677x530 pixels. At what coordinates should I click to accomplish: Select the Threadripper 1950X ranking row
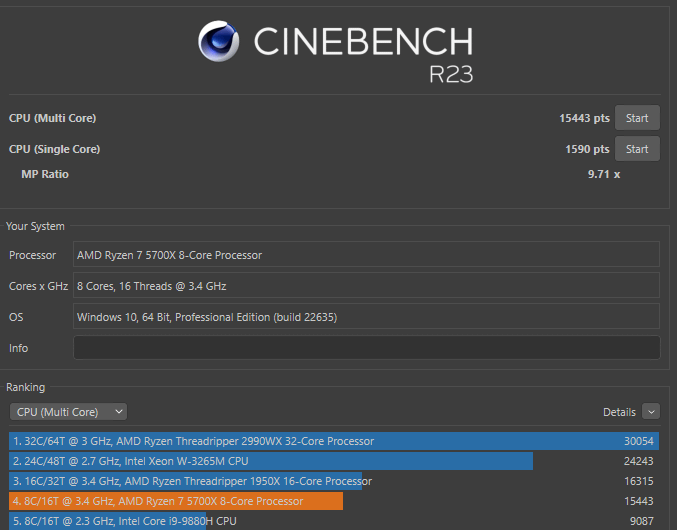coord(334,481)
